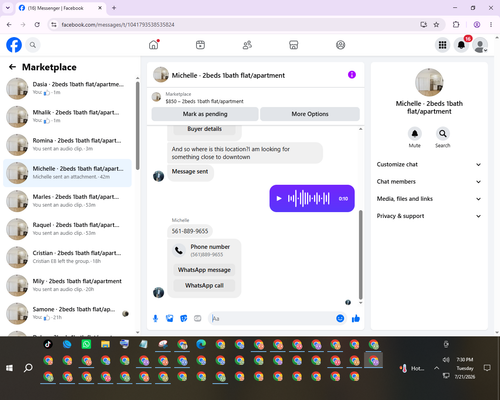This screenshot has width=500, height=400.
Task: Open Windows taskbar search
Action: [28, 368]
